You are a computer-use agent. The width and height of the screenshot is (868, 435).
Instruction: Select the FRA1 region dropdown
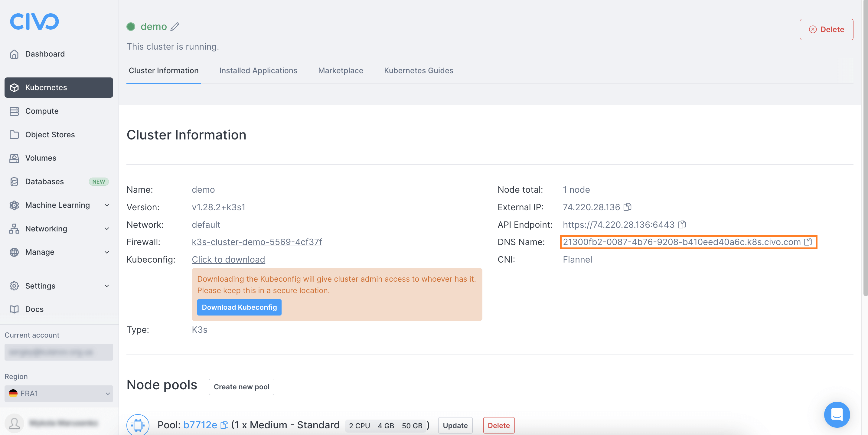pyautogui.click(x=58, y=393)
